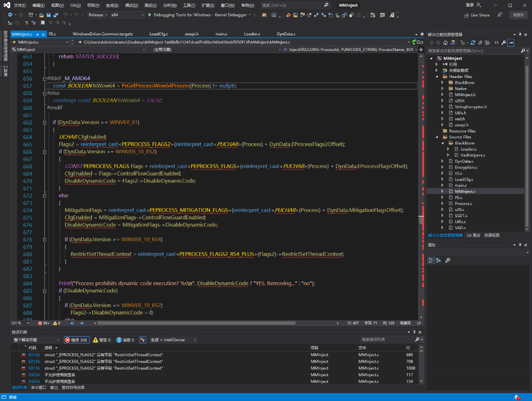
Task: Click the Go button in navigation bar
Action: click(x=417, y=42)
